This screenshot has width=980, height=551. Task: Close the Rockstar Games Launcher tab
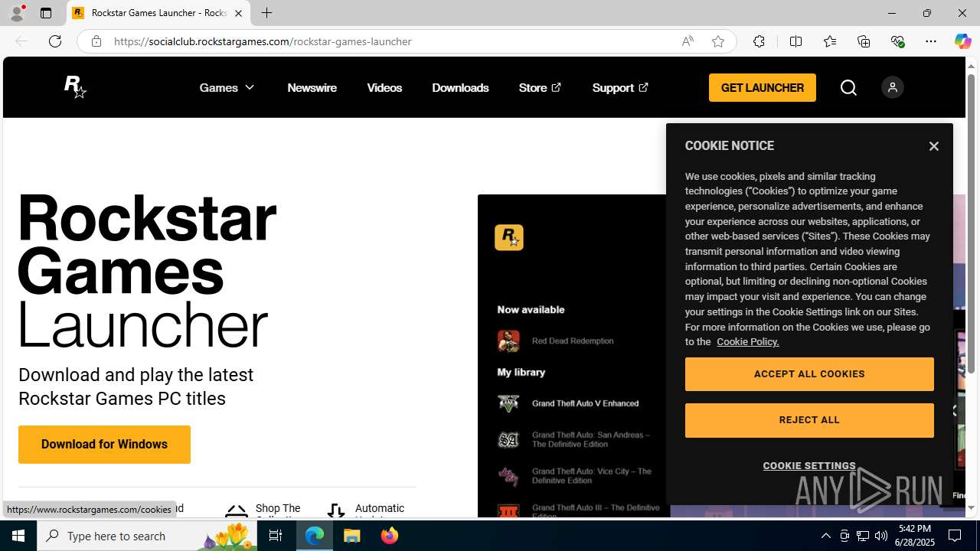pos(238,13)
